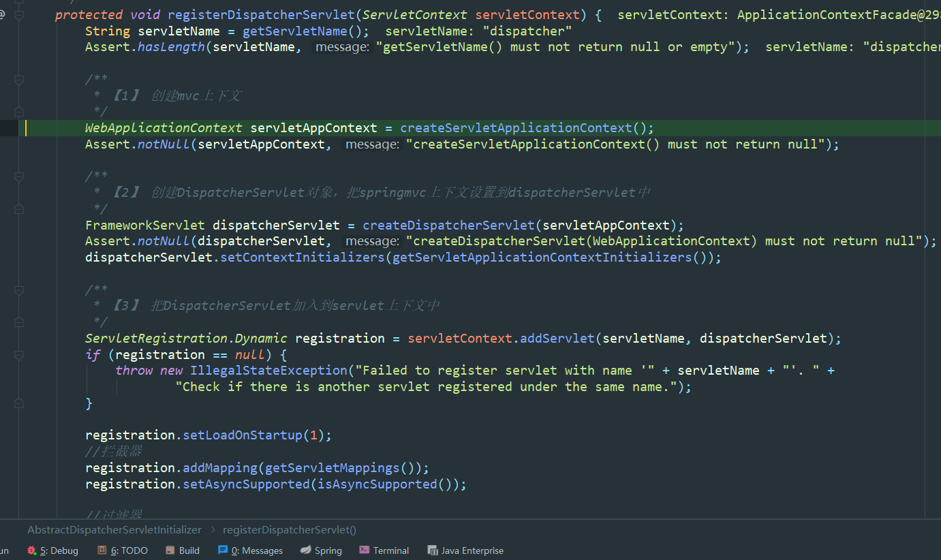Click the //拦截器 comment
This screenshot has height=560, width=941.
[x=113, y=452]
